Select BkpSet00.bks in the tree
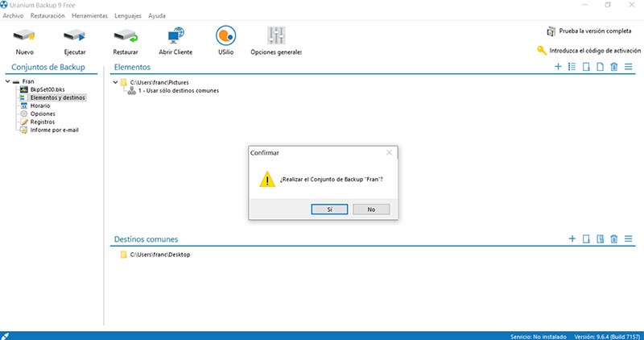 pyautogui.click(x=47, y=89)
